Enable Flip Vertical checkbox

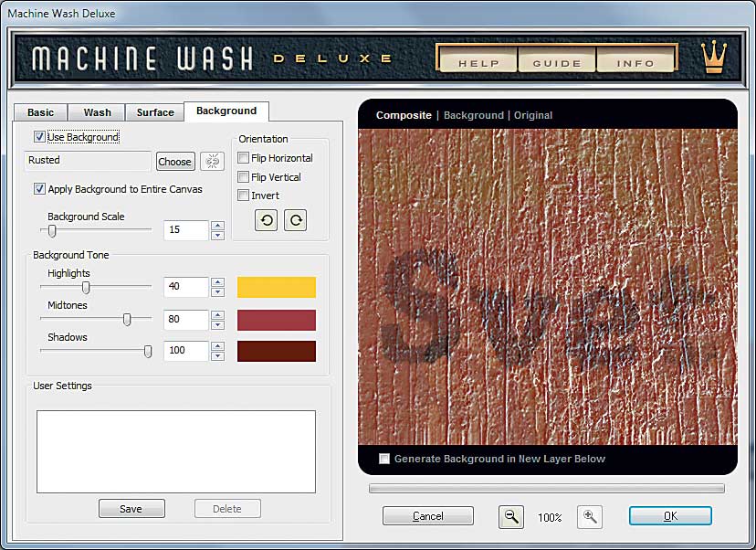(244, 177)
